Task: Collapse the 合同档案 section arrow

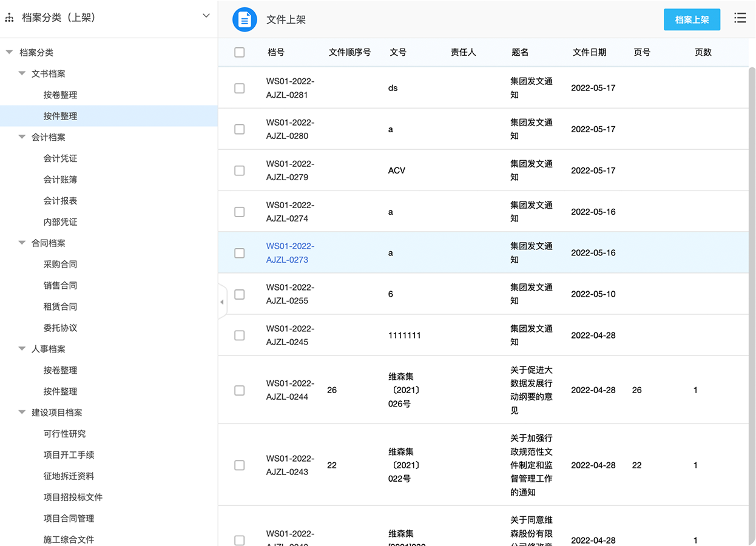Action: pyautogui.click(x=22, y=243)
